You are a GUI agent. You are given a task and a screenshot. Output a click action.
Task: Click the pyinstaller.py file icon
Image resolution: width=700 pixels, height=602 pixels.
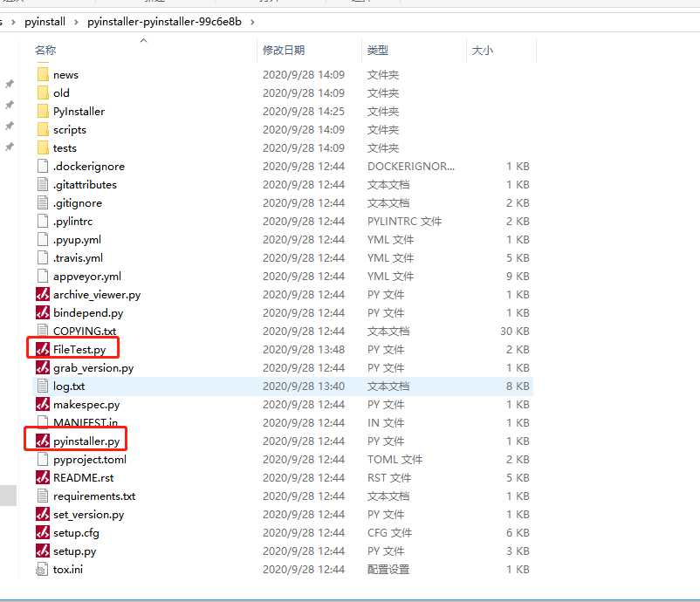click(x=43, y=441)
